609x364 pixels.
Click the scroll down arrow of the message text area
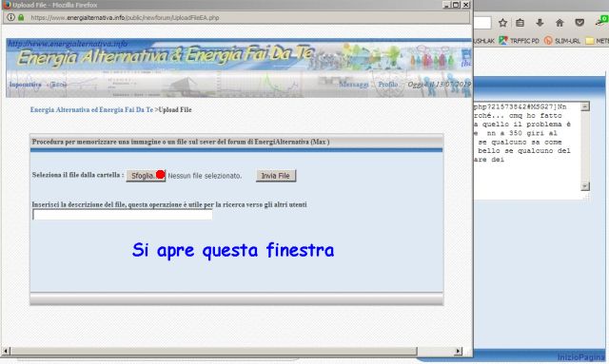tap(585, 186)
